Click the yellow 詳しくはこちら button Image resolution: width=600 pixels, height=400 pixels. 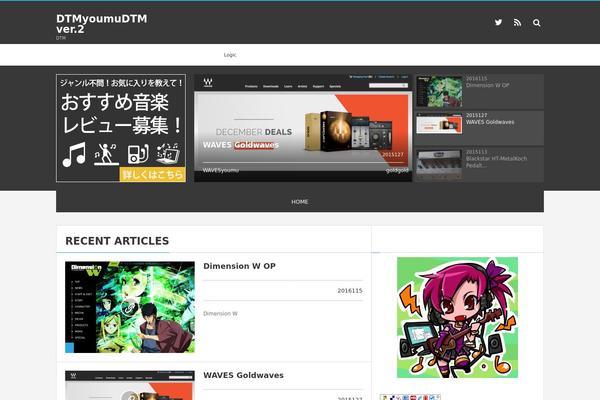pyautogui.click(x=152, y=174)
